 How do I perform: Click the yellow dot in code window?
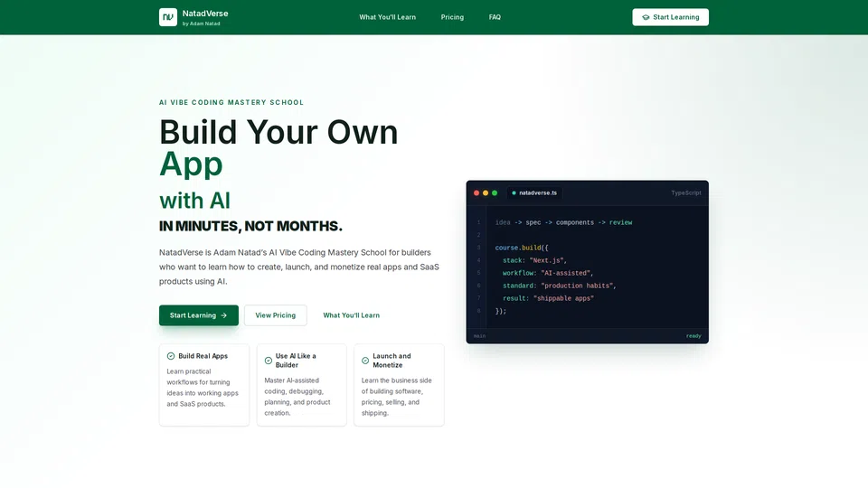[486, 193]
